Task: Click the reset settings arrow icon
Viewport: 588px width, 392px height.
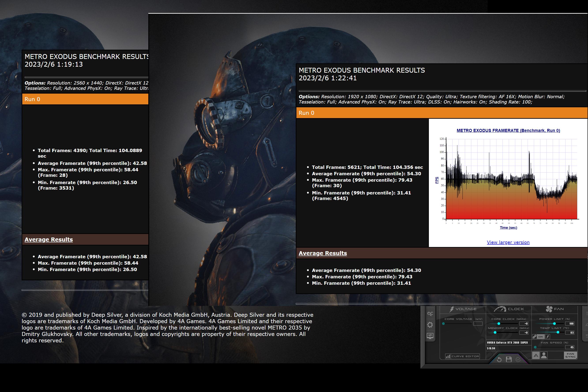Action: (x=499, y=360)
